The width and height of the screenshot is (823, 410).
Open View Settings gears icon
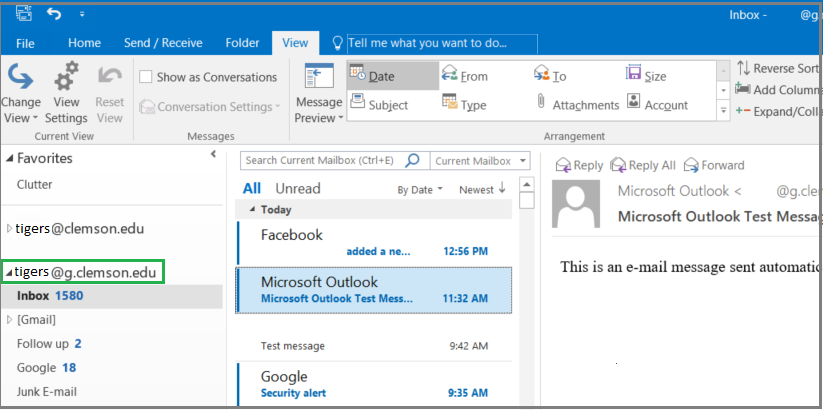[66, 93]
